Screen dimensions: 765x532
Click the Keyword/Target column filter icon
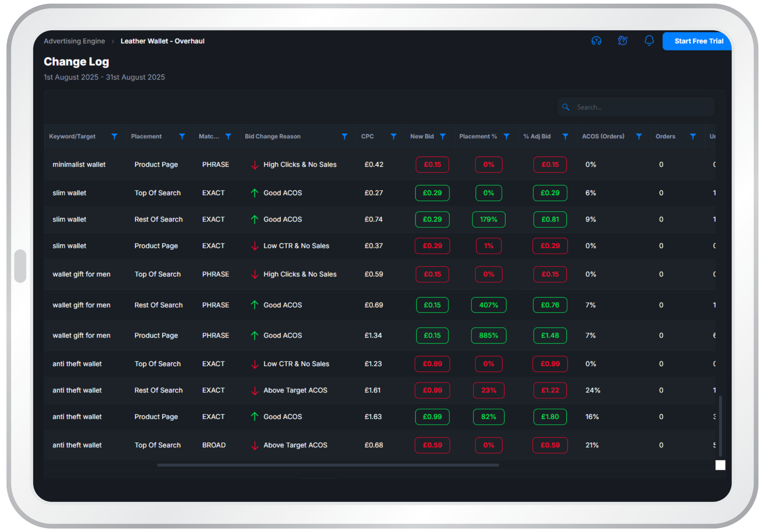(x=114, y=136)
